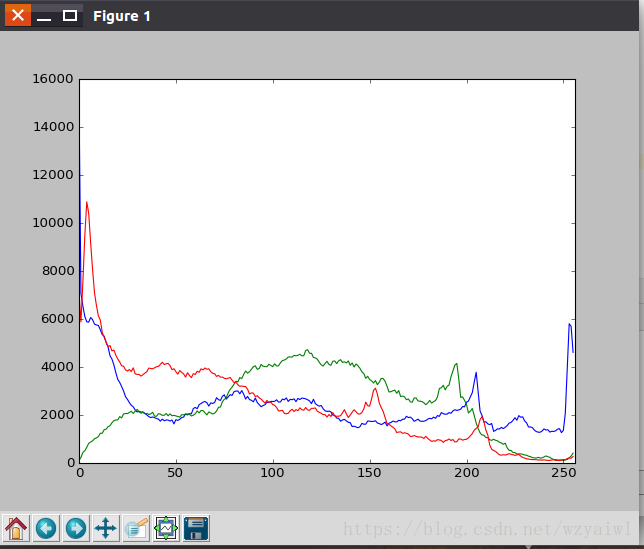Save the figure with the floppy disk icon
644x549 pixels.
pyautogui.click(x=196, y=528)
